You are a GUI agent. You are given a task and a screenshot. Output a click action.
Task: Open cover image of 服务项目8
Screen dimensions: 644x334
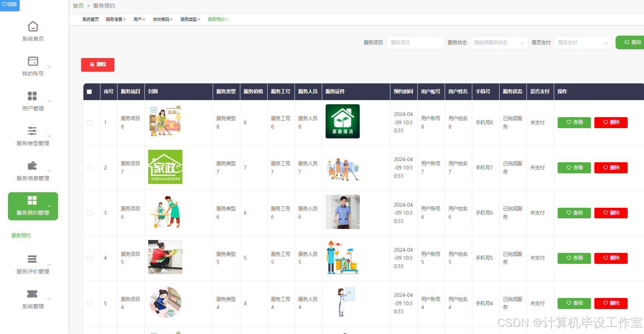pos(165,121)
